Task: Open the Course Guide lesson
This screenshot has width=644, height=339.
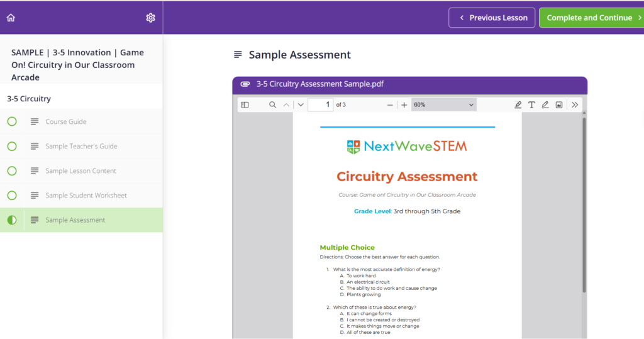Action: 81,121
